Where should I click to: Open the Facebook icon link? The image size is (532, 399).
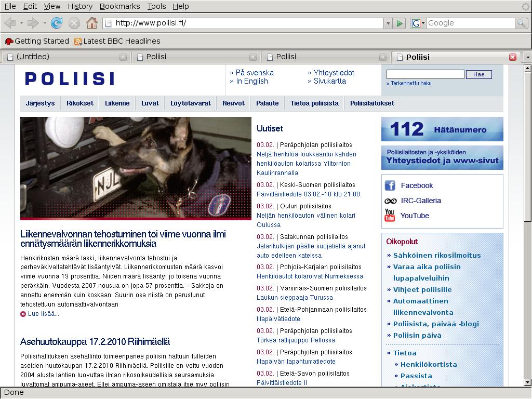click(x=390, y=185)
